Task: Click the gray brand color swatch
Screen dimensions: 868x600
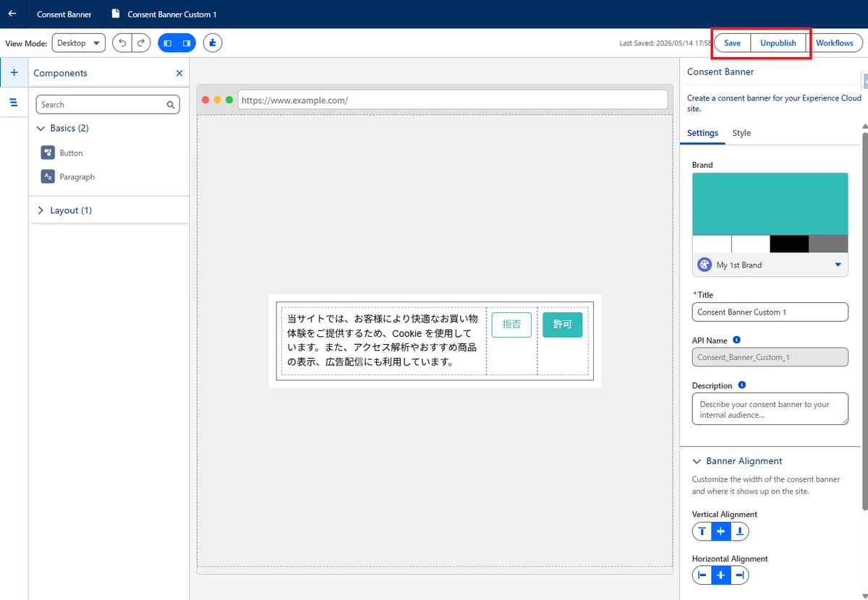Action: click(828, 244)
